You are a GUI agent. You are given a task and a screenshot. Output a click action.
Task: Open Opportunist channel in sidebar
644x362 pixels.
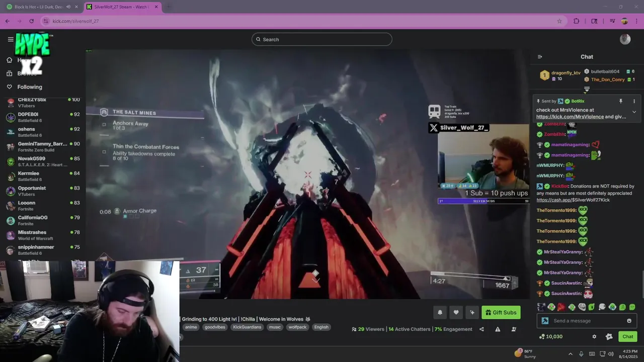point(43,191)
